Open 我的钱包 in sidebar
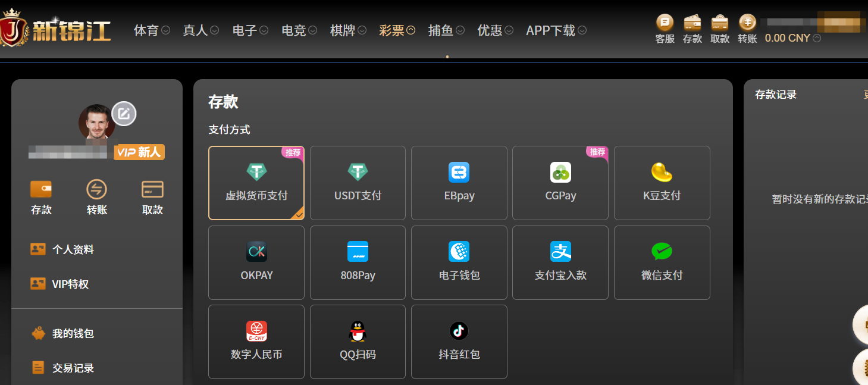This screenshot has width=868, height=385. coord(62,333)
